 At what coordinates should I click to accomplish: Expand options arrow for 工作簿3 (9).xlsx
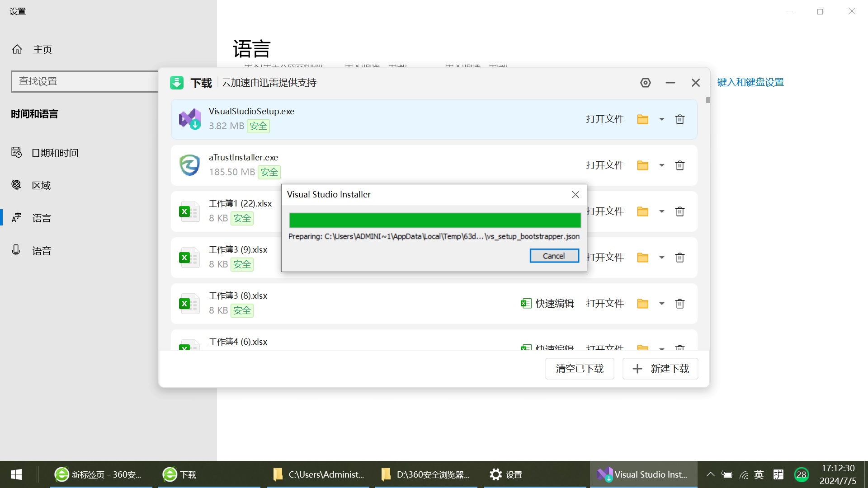coord(662,258)
